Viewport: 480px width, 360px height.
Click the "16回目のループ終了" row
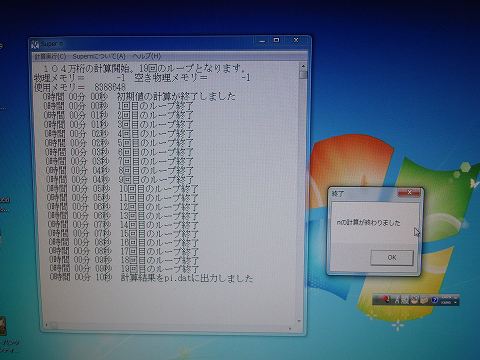tap(124, 242)
